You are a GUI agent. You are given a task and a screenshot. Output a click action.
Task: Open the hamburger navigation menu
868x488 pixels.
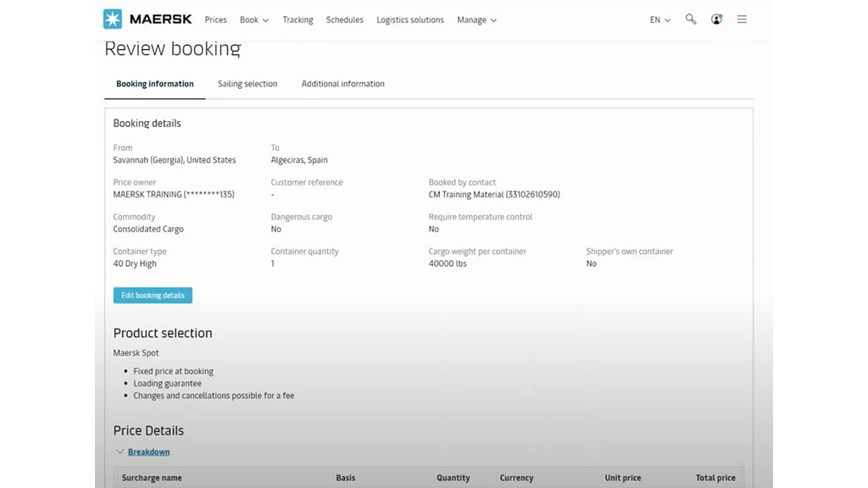[x=742, y=19]
